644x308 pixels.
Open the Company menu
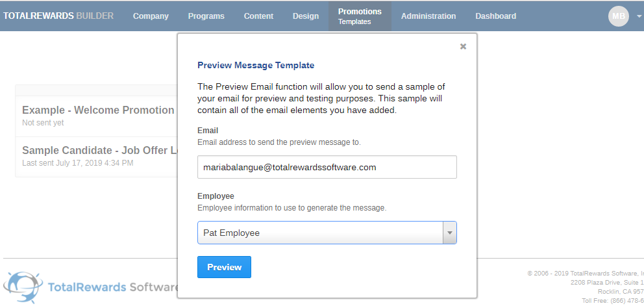pos(151,16)
